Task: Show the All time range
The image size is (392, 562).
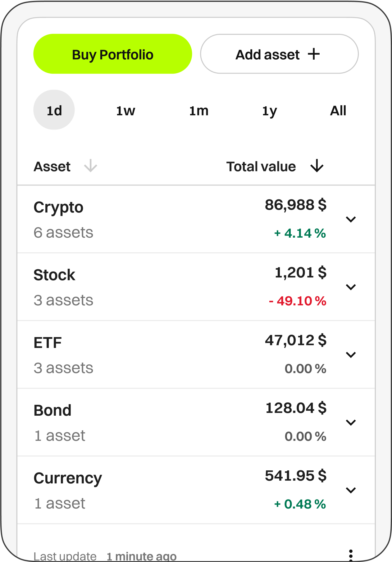Action: pos(338,111)
